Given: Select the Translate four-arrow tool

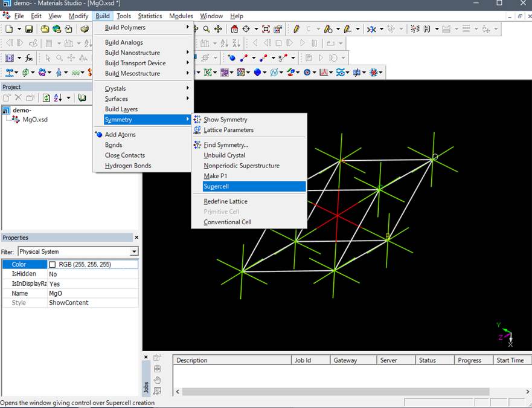Looking at the screenshot, I should pos(218,29).
